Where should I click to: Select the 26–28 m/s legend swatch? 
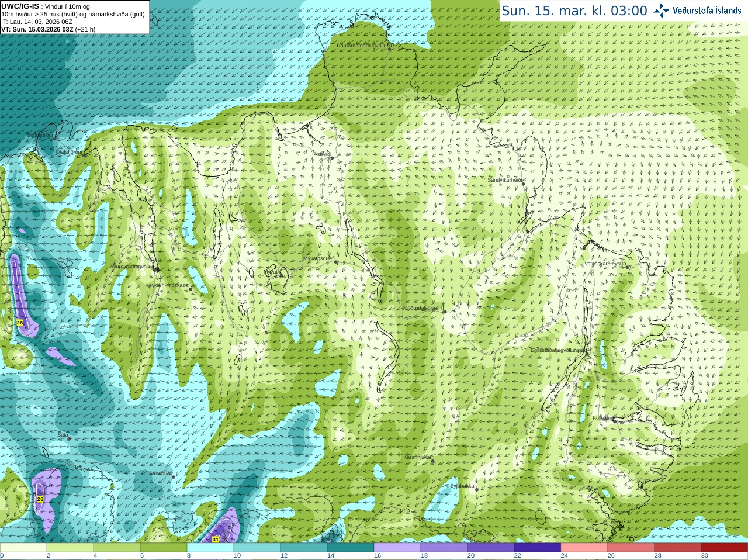(631, 548)
